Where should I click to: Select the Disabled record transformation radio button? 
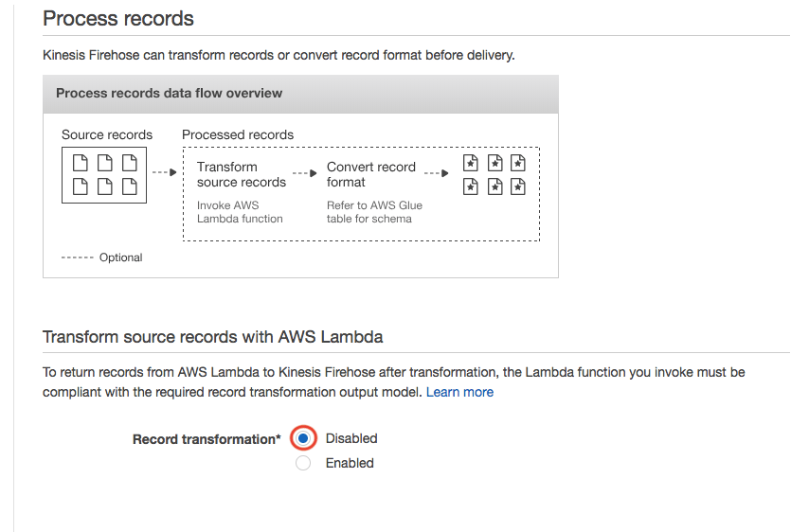[303, 438]
